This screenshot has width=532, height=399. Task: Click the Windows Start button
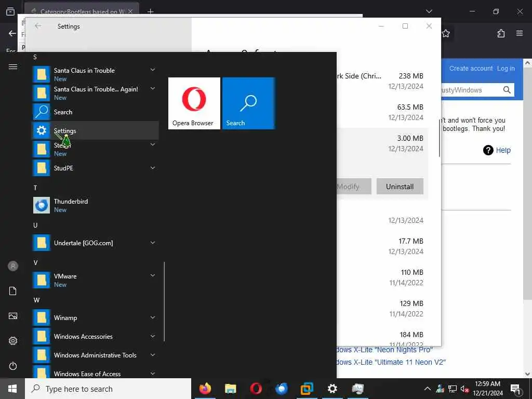pos(12,389)
